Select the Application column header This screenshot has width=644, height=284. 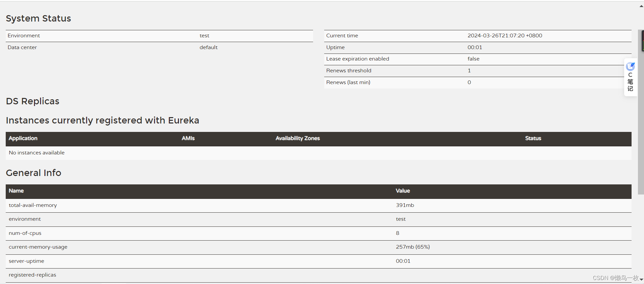pyautogui.click(x=23, y=138)
